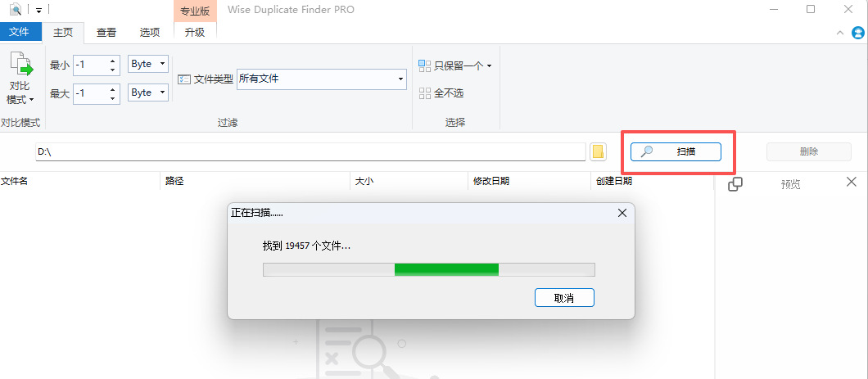The width and height of the screenshot is (868, 379).
Task: Open the quick access toolbar dropdown arrow
Action: pyautogui.click(x=38, y=10)
